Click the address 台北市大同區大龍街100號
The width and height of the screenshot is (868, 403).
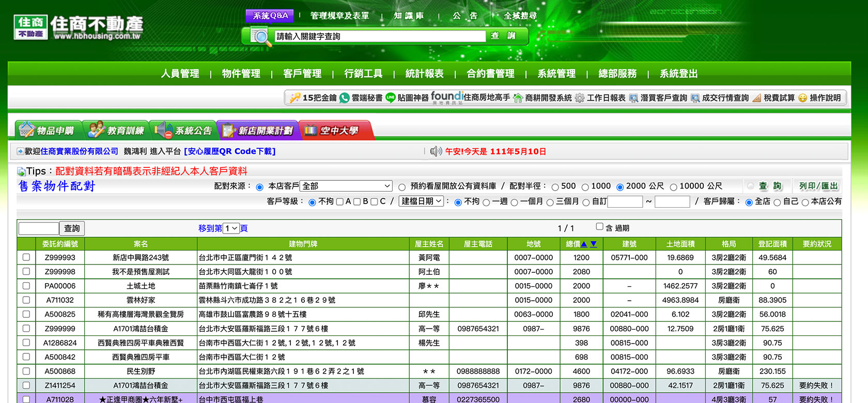[245, 272]
